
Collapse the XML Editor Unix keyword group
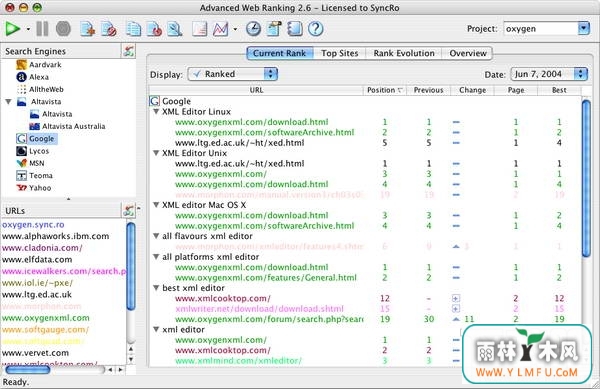point(156,153)
